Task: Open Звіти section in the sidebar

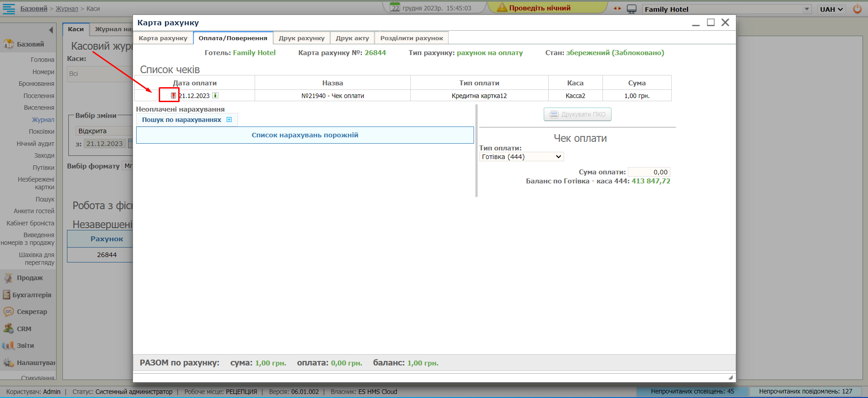Action: click(25, 346)
